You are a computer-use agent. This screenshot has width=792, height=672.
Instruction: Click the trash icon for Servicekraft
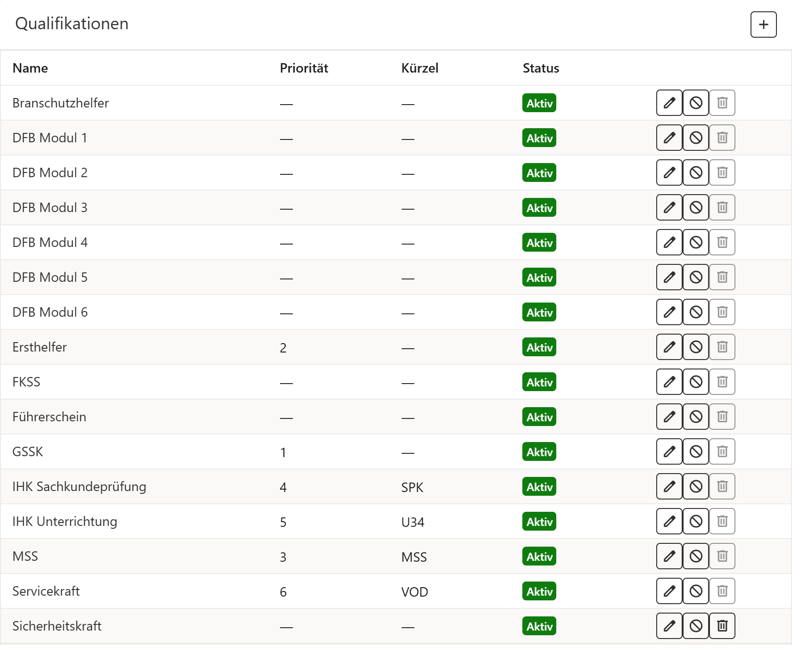(x=722, y=591)
